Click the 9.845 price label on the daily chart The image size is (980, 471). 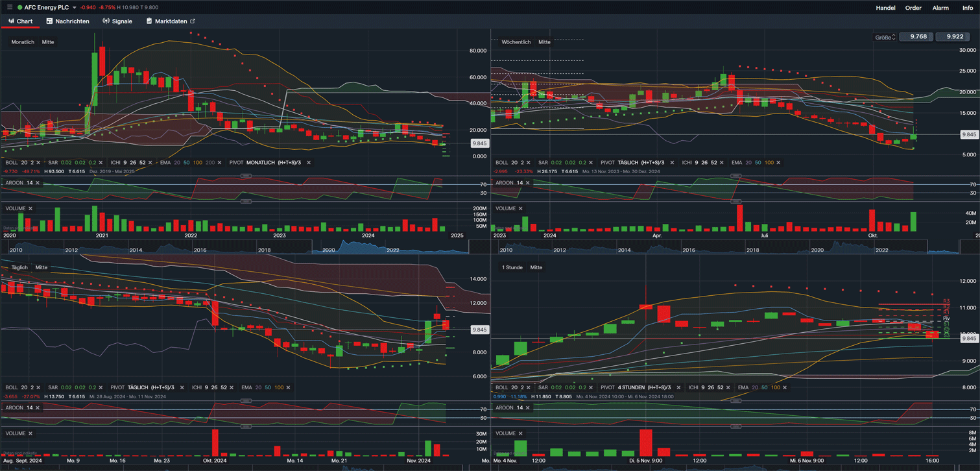pyautogui.click(x=479, y=330)
